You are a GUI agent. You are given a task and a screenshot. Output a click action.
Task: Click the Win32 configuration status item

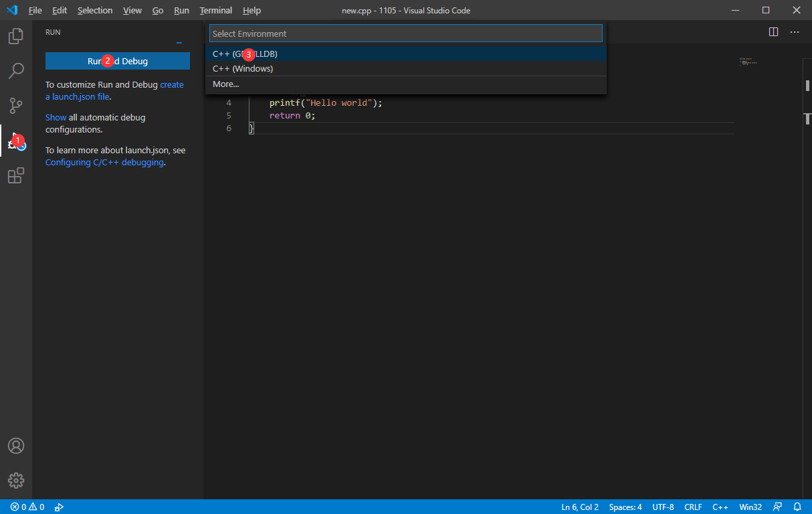click(x=750, y=507)
